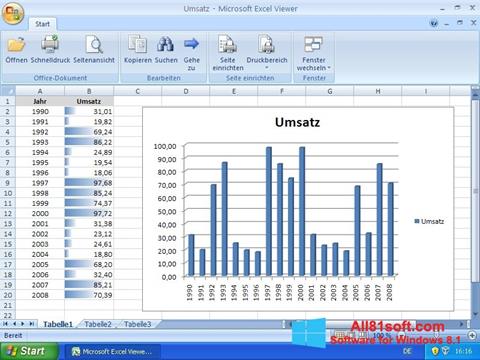Click the select-all corner box

click(x=8, y=91)
